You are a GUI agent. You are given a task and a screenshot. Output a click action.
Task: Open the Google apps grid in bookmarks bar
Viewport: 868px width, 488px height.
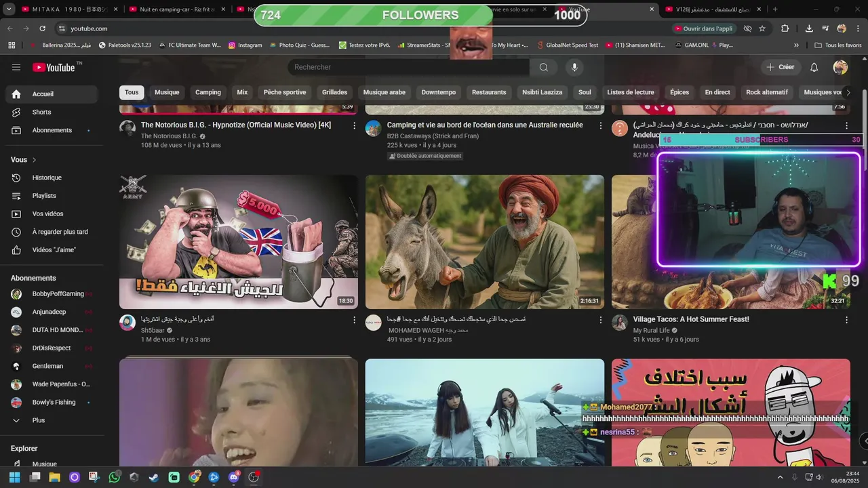[12, 45]
